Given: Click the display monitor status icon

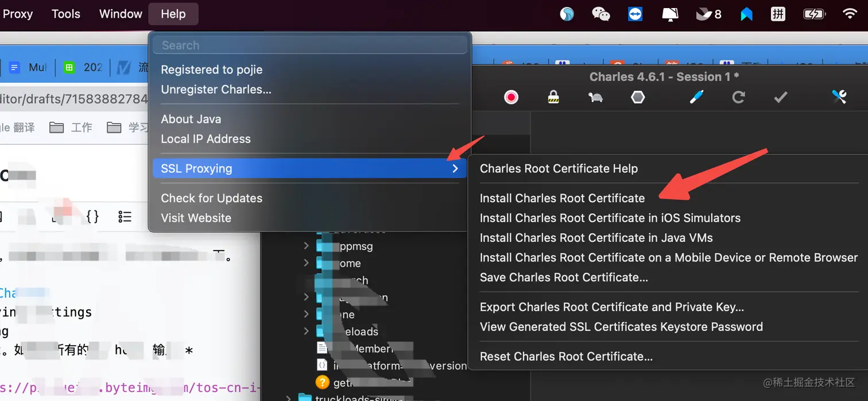Looking at the screenshot, I should 670,14.
